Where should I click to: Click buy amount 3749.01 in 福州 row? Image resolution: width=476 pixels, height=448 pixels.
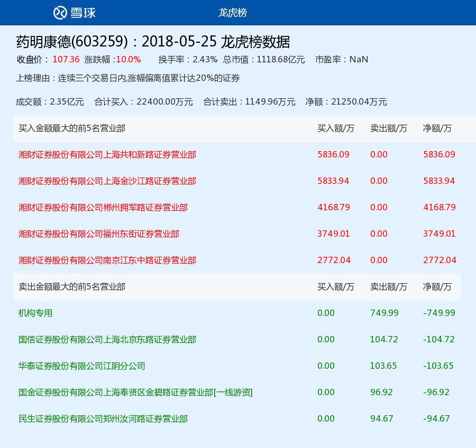[334, 234]
